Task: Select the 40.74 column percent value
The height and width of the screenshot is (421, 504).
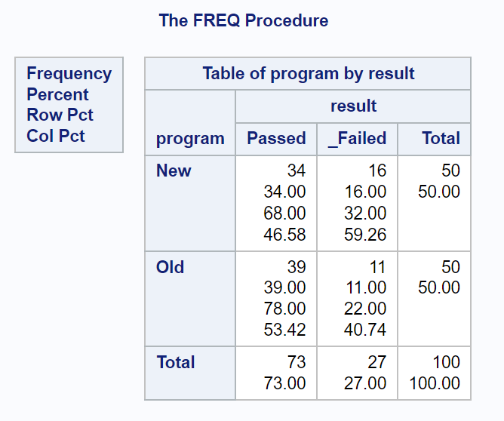Action: point(365,330)
